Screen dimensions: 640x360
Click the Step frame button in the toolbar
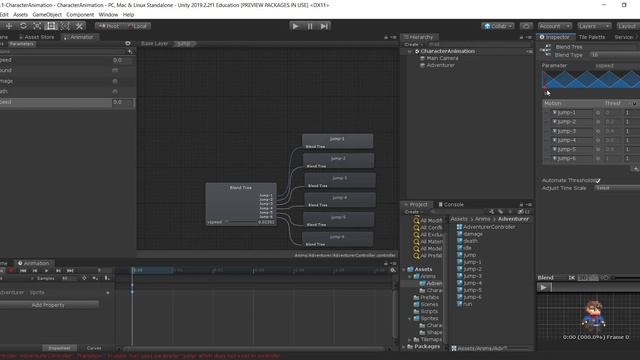pos(324,26)
